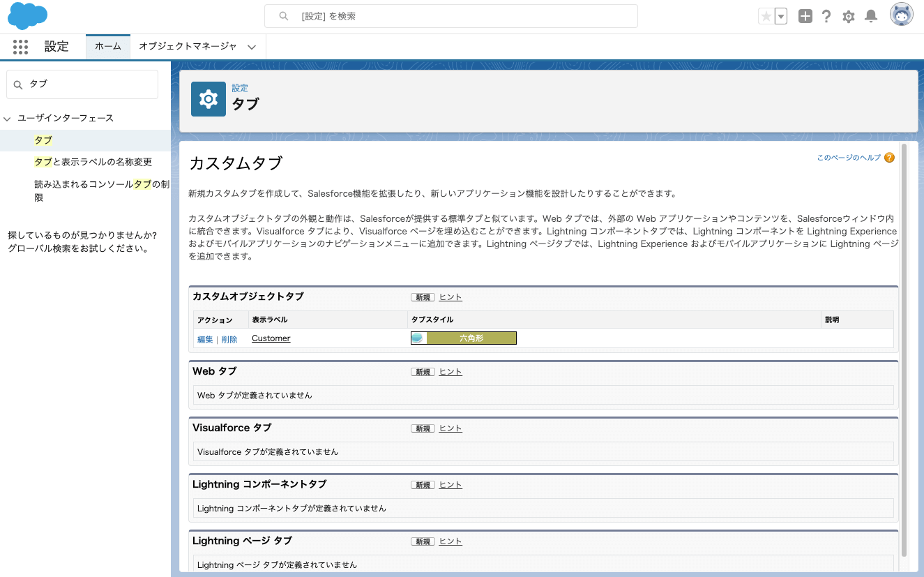The image size is (924, 577).
Task: Open the notifications bell icon
Action: click(x=871, y=16)
